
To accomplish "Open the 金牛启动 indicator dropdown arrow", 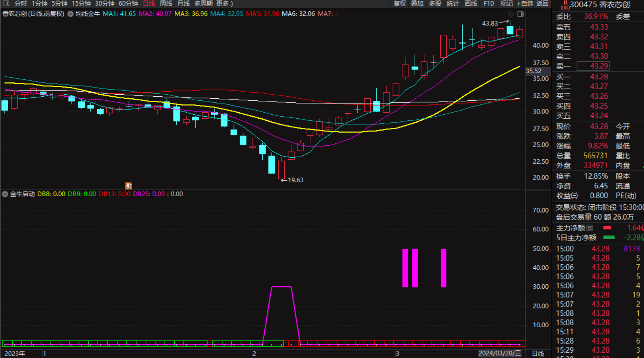I will (x=5, y=194).
